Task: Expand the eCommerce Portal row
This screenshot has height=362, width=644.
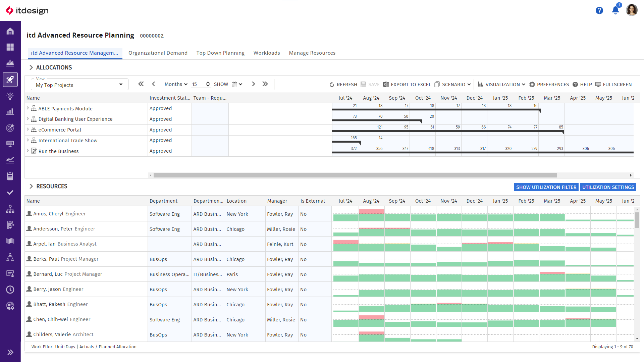Action: coord(28,130)
